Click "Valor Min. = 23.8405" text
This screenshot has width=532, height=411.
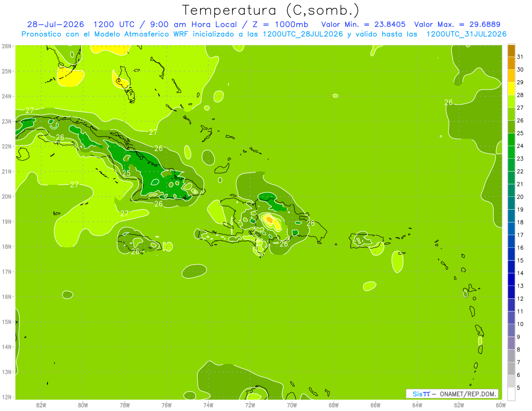(x=364, y=24)
